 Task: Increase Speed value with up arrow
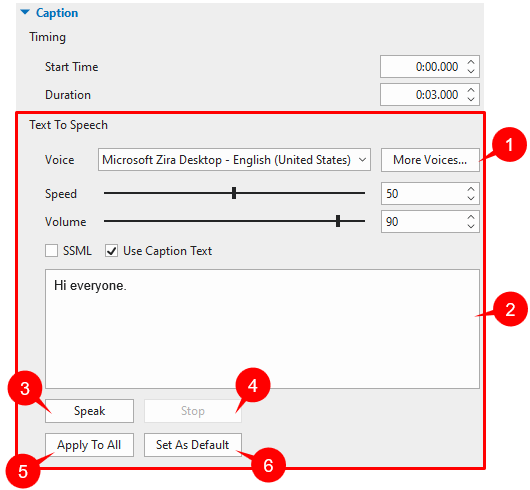(471, 190)
